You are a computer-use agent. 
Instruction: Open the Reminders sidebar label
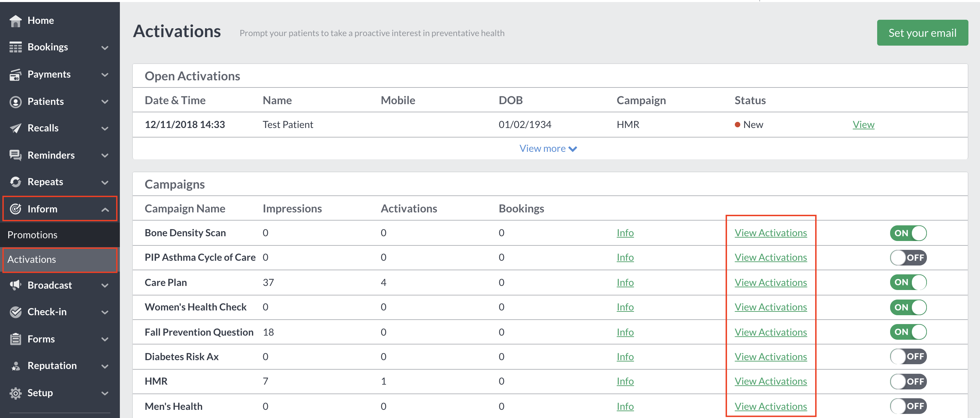click(51, 155)
